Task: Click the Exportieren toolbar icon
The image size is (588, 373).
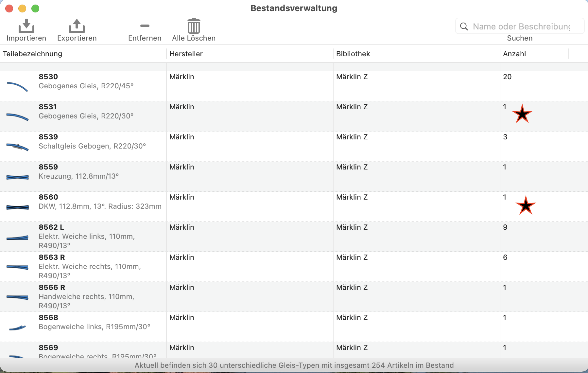Action: click(x=77, y=26)
